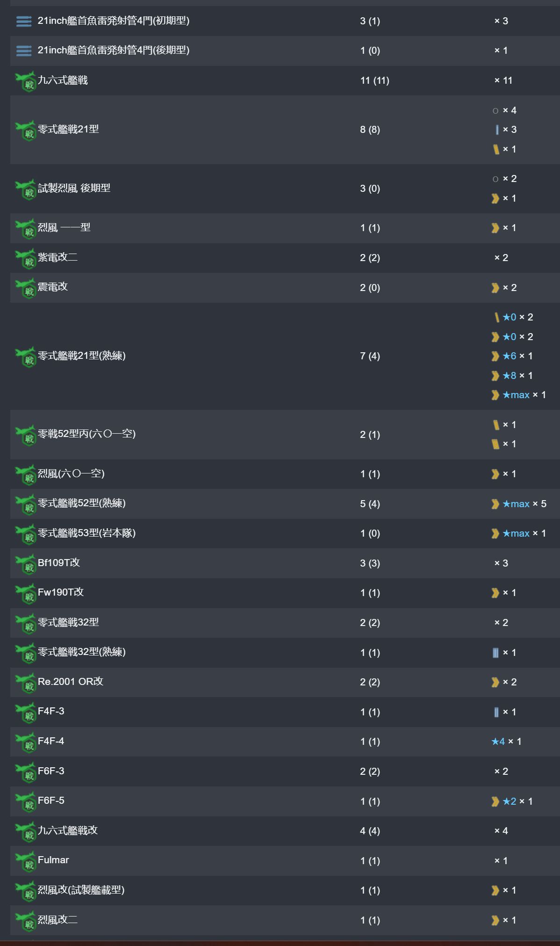The image size is (560, 946).
Task: Click the 紫電改二 equipment name
Action: coord(57,257)
